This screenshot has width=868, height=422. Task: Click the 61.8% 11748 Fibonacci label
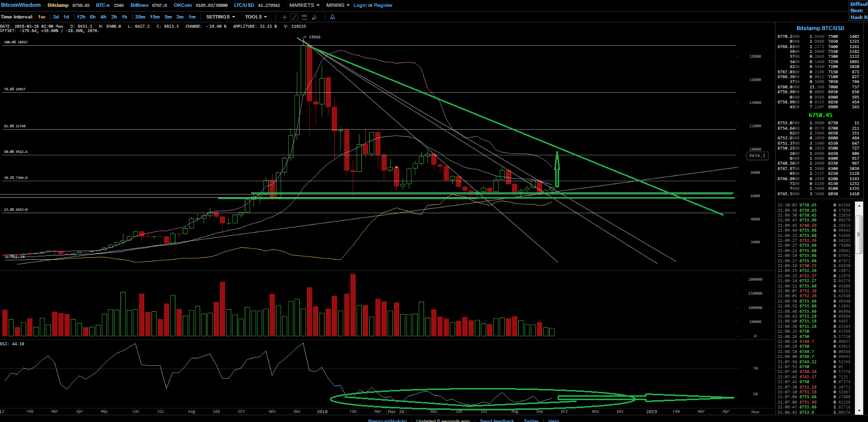pyautogui.click(x=15, y=126)
